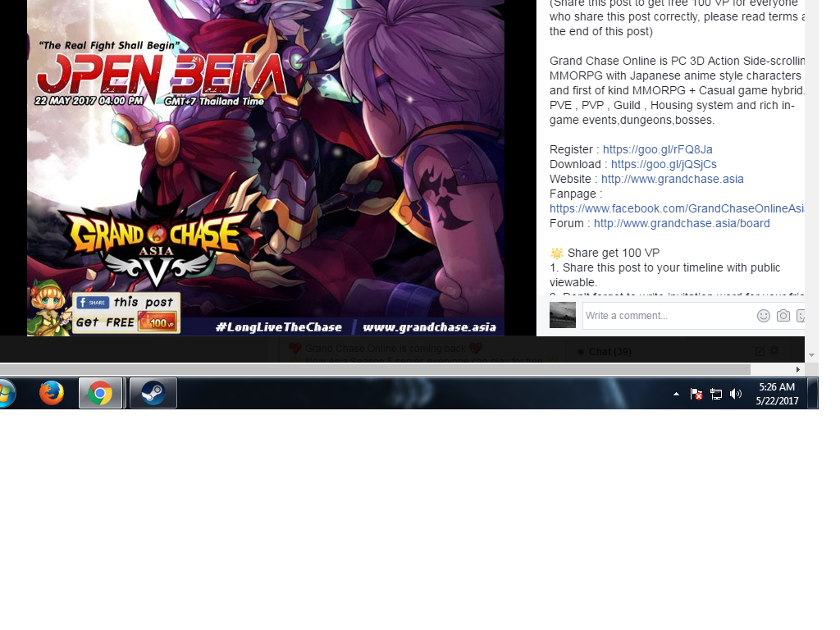Start a new chat message icon

click(x=760, y=351)
